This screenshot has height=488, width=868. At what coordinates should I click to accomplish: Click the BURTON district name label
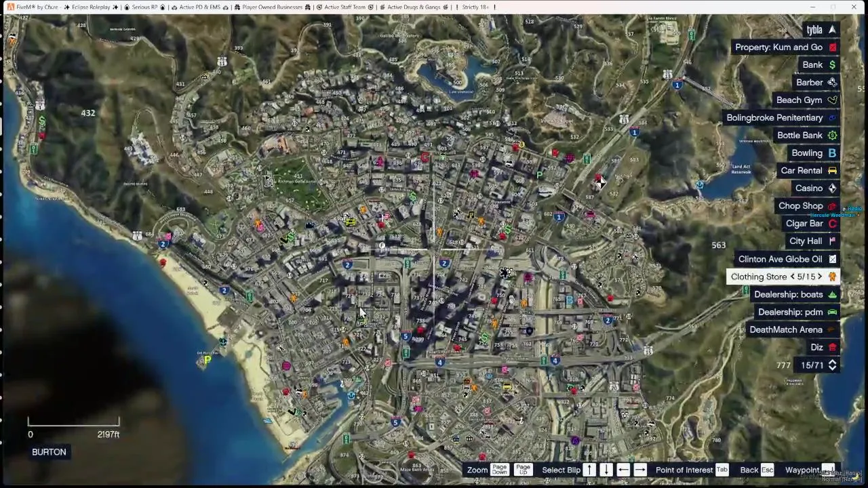coord(49,452)
